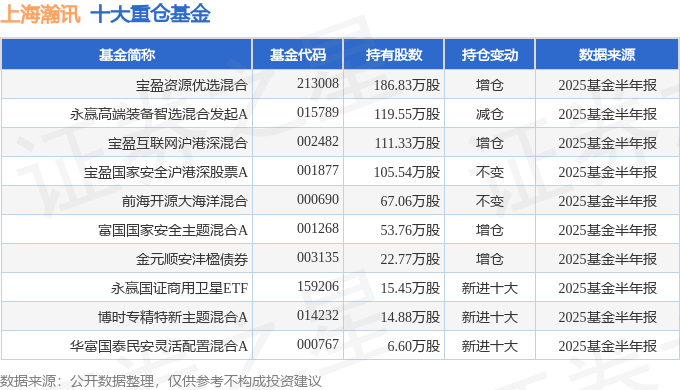Viewport: 680px width, 390px height.
Task: Open 华富国泰民安灵活配置混合A fund
Action: [159, 346]
